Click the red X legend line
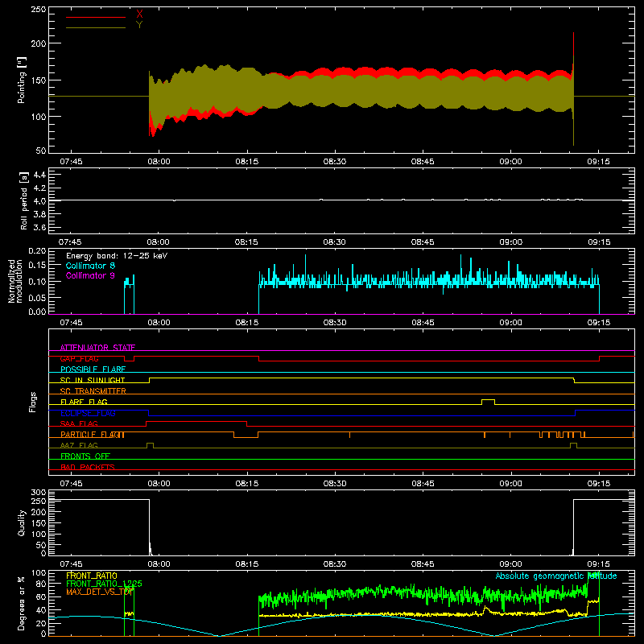The width and height of the screenshot is (644, 644). click(x=96, y=17)
